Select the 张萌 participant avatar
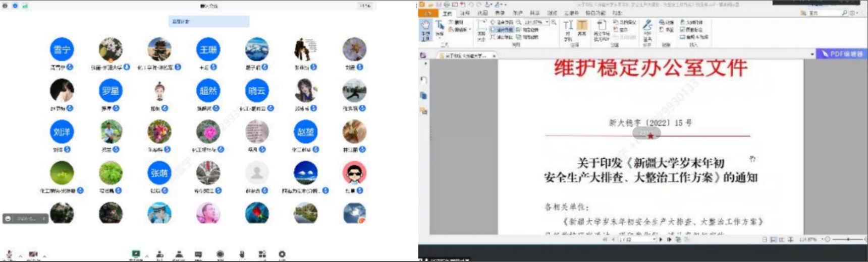Screen dimensions: 868x262 point(159,173)
